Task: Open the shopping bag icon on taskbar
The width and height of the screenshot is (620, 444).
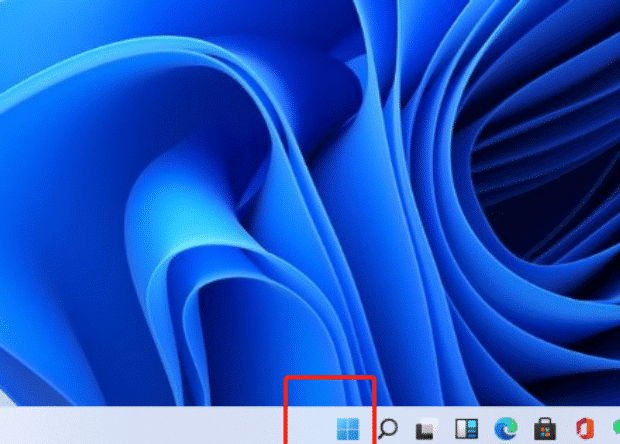Action: coord(543,429)
